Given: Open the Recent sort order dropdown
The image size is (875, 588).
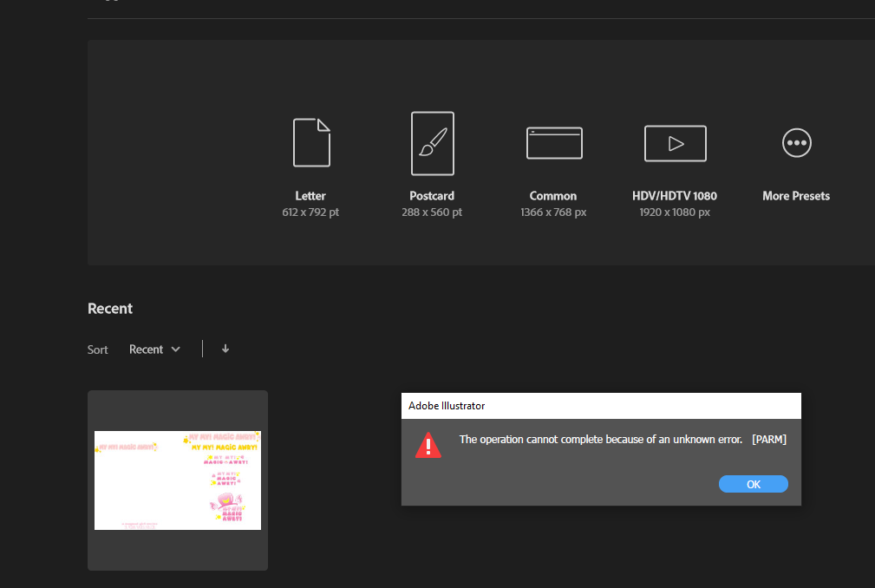Looking at the screenshot, I should click(x=154, y=349).
